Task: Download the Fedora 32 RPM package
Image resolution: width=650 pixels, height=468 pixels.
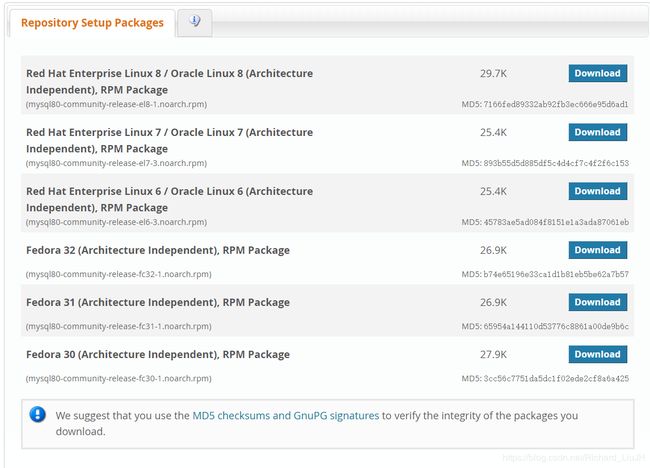Action: pyautogui.click(x=597, y=250)
